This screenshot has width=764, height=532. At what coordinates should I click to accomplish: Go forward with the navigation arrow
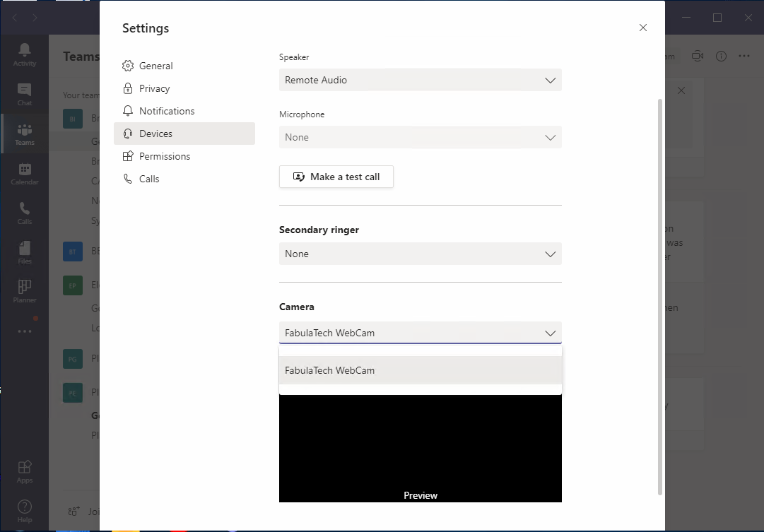point(35,18)
